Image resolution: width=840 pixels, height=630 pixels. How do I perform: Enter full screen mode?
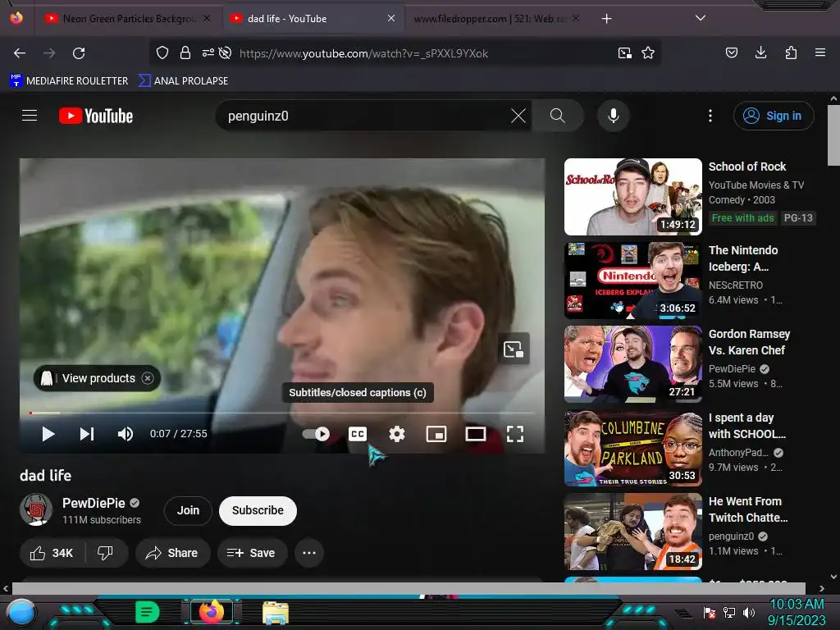click(x=515, y=434)
